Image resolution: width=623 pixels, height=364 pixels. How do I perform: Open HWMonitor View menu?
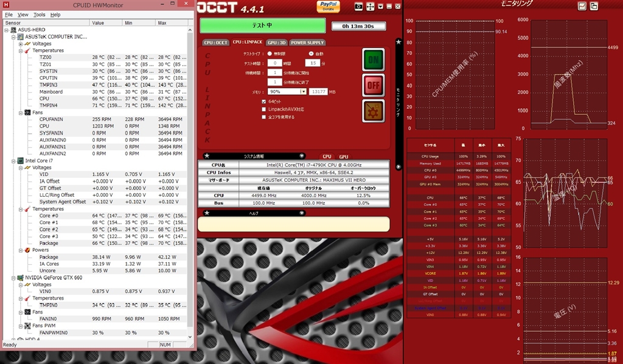[23, 15]
